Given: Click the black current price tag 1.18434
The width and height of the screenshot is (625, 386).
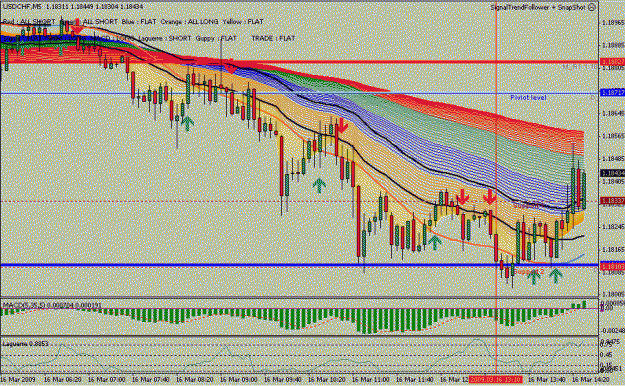Looking at the screenshot, I should (612, 173).
